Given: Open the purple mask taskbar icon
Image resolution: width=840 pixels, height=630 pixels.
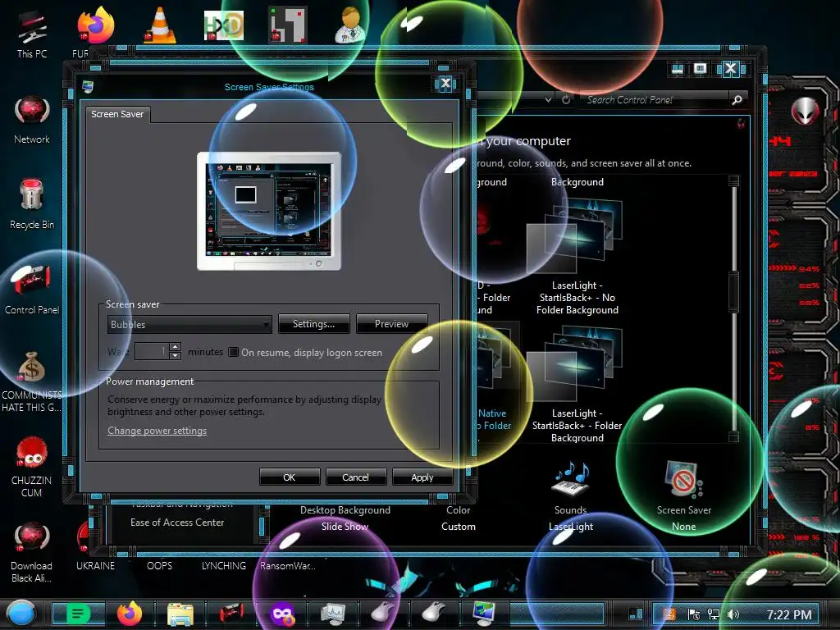Looking at the screenshot, I should [x=282, y=614].
